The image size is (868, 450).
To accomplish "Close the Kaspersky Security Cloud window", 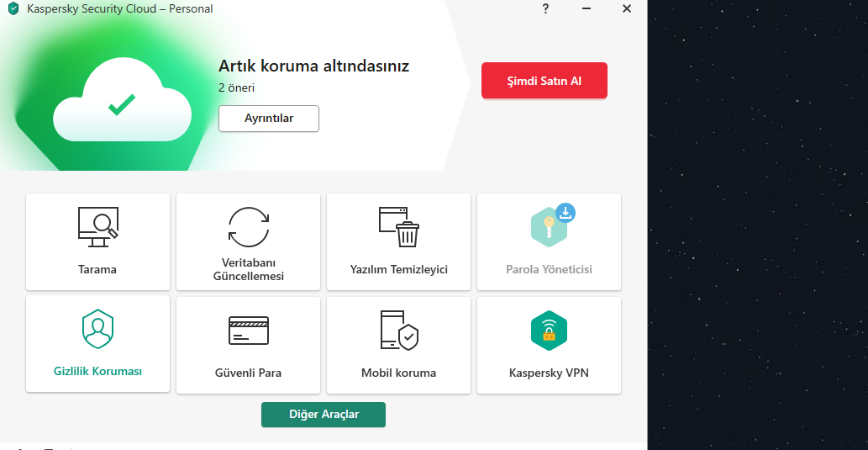I will [x=627, y=9].
